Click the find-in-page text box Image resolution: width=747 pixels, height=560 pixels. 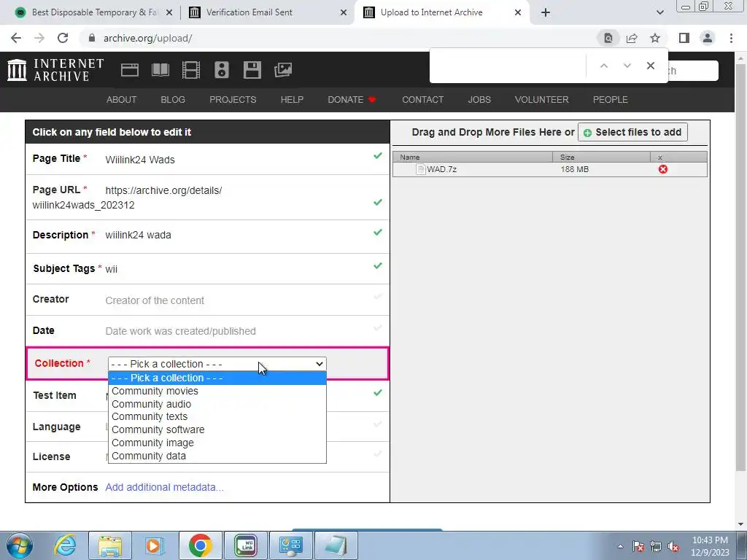pyautogui.click(x=508, y=66)
